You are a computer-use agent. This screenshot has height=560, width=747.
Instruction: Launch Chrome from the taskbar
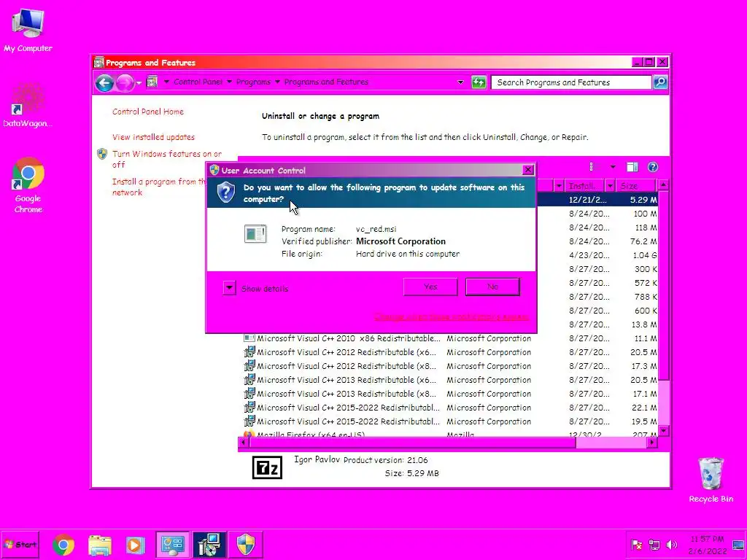click(63, 545)
